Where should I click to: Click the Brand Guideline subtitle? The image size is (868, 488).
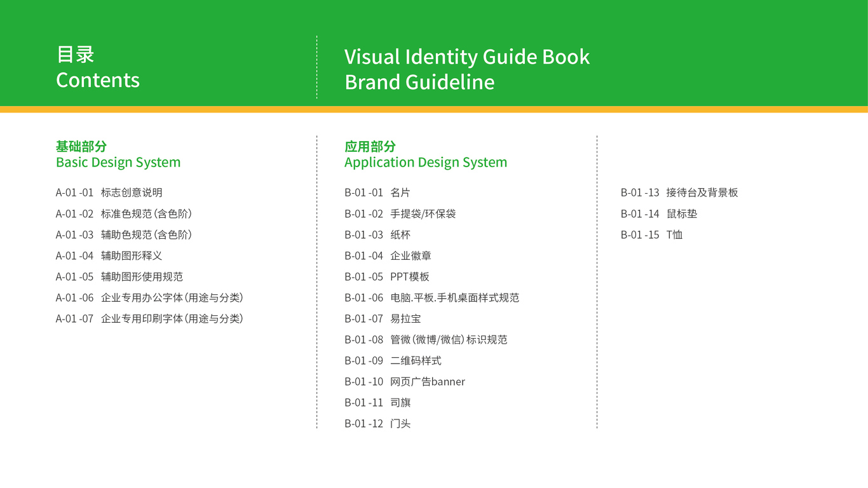coord(419,82)
